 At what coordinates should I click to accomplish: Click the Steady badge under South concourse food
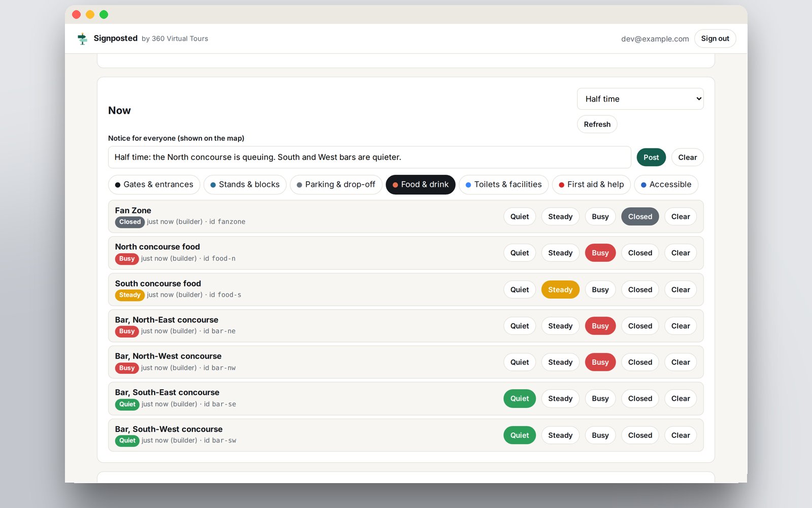click(x=130, y=295)
